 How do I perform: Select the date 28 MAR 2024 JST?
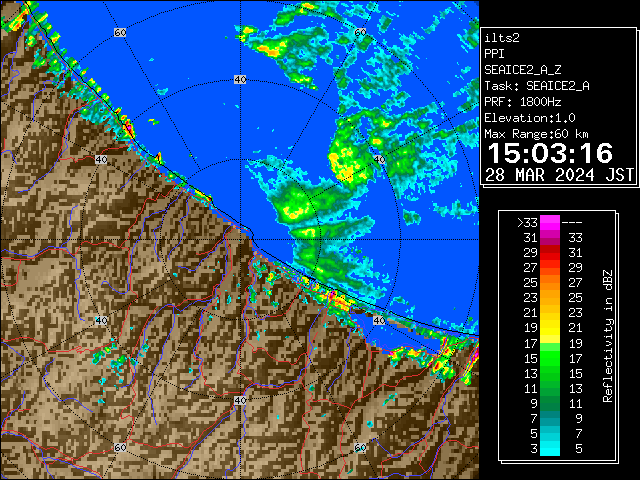tap(559, 175)
